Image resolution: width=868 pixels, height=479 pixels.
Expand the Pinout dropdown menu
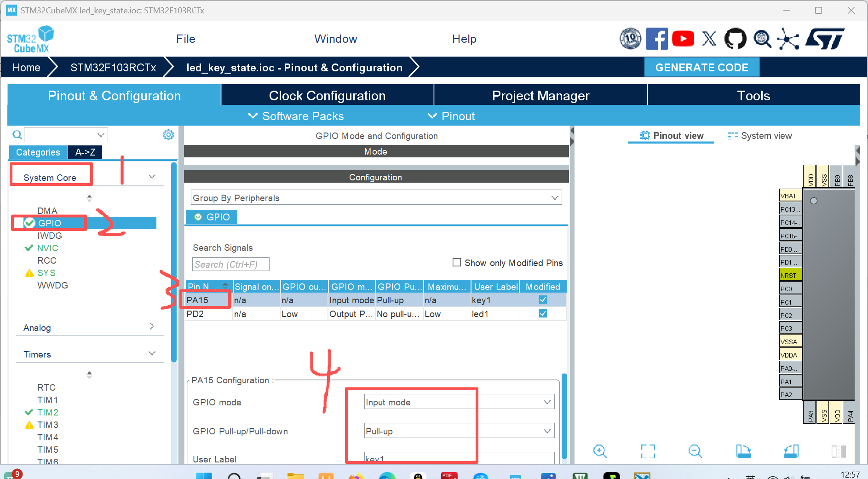(x=451, y=116)
